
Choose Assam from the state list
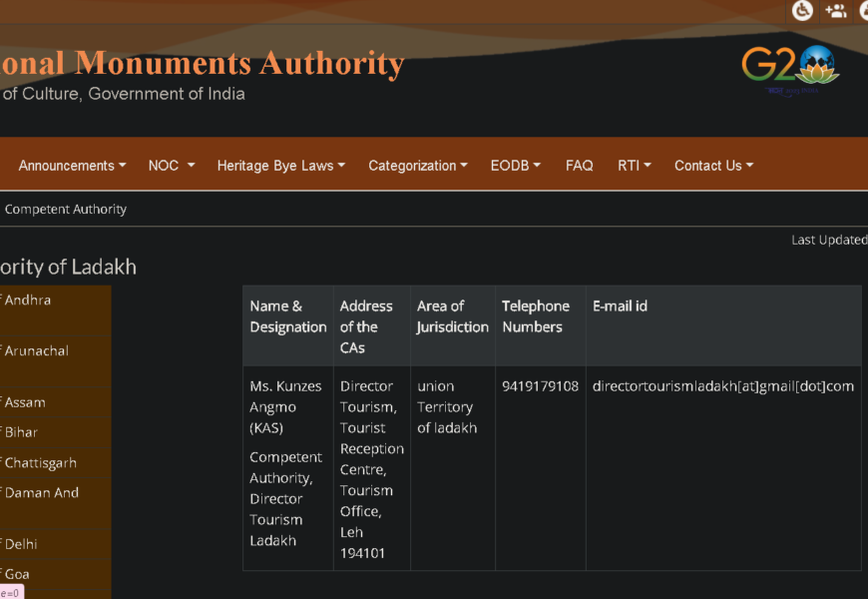coord(55,402)
